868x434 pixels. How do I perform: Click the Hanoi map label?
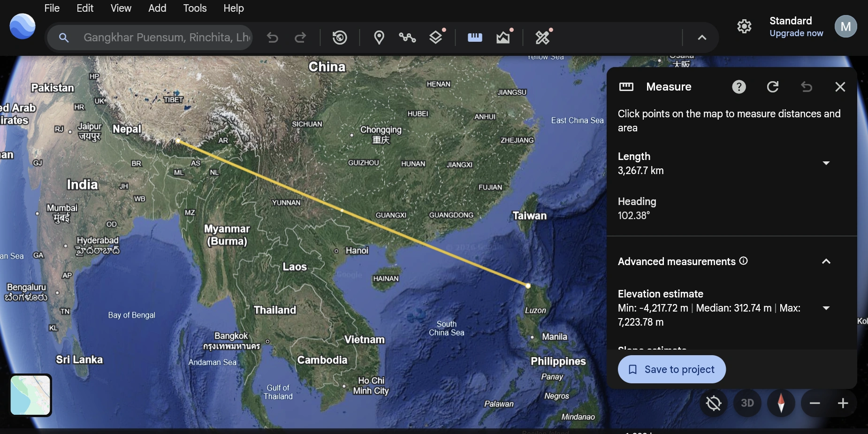click(x=357, y=251)
